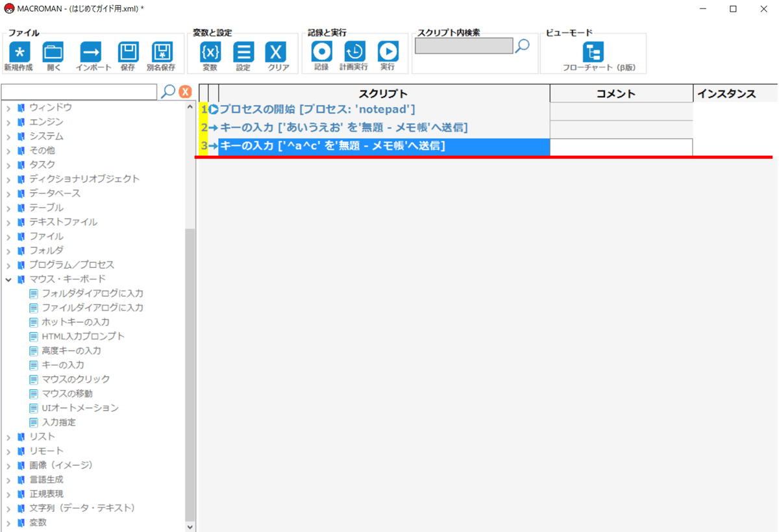
Task: Select the UIオートメーション command
Action: click(x=80, y=407)
